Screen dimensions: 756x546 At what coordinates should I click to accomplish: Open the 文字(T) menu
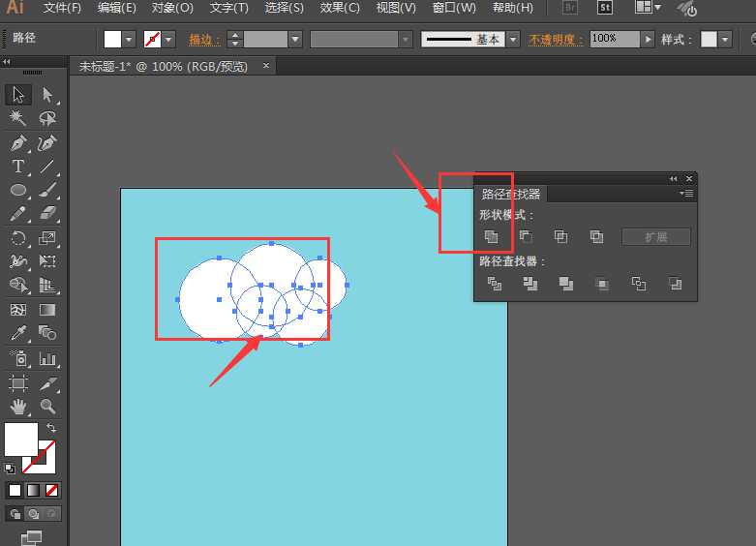229,8
